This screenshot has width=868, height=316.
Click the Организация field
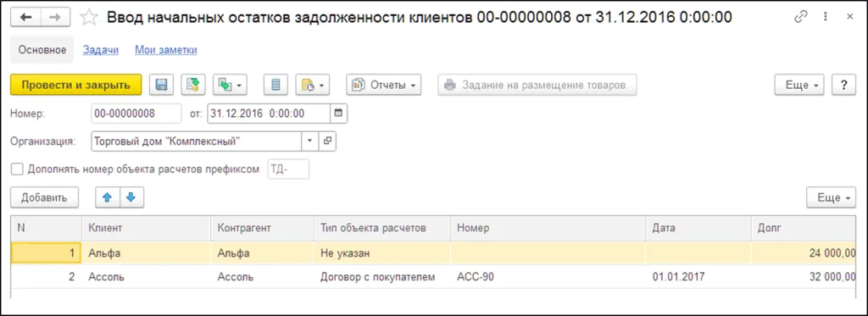tap(196, 141)
